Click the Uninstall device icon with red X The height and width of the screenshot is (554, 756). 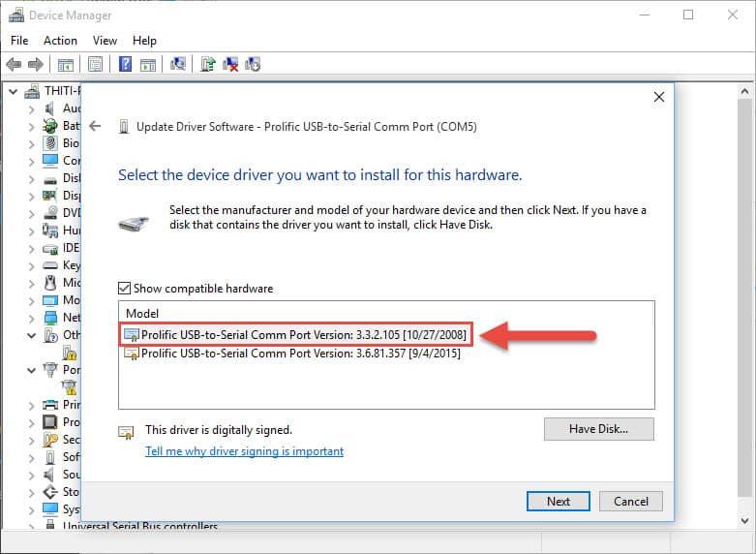click(230, 65)
